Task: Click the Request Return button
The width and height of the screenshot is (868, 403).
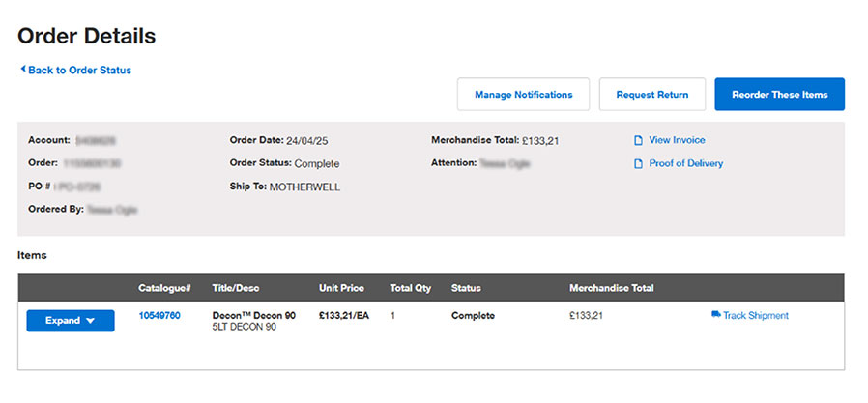Action: [651, 95]
